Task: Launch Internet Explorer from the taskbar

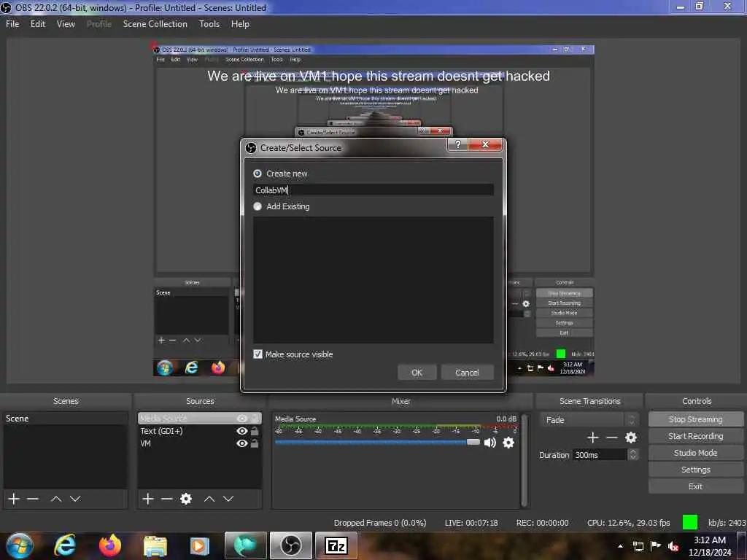Action: pyautogui.click(x=64, y=545)
